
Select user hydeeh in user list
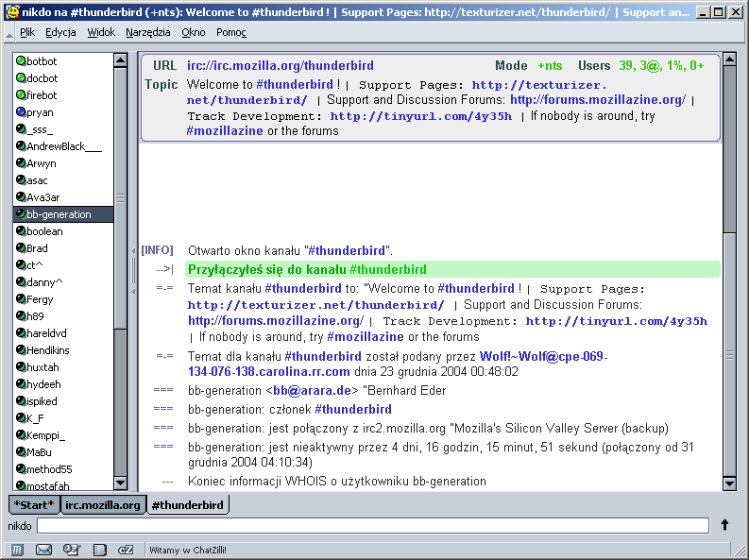(x=63, y=384)
